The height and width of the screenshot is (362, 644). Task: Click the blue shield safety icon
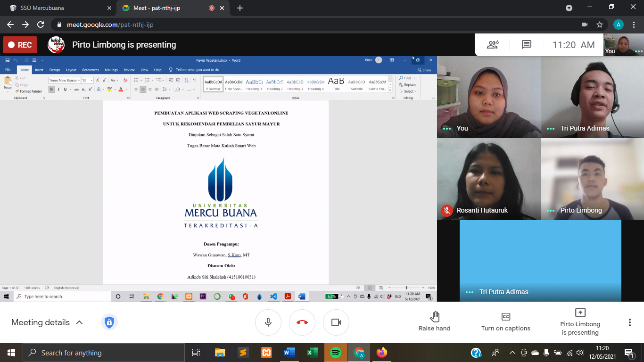tap(109, 322)
